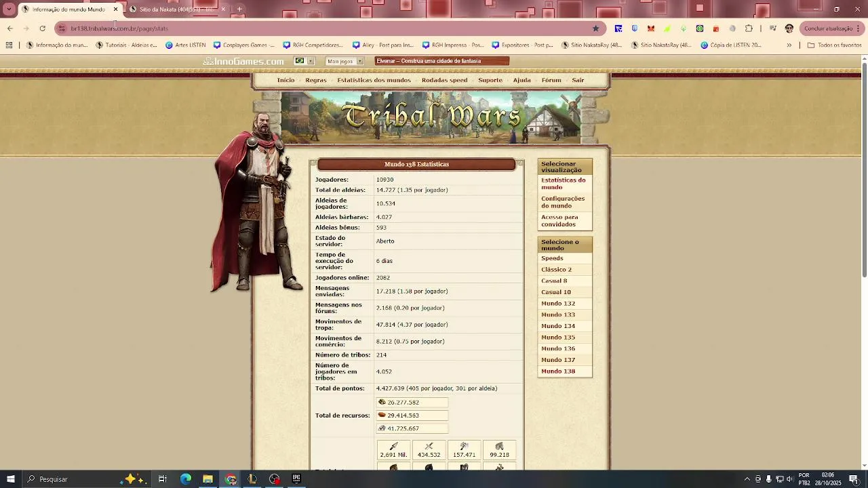The height and width of the screenshot is (488, 868).
Task: Select the Mundo 133 world
Action: (558, 314)
